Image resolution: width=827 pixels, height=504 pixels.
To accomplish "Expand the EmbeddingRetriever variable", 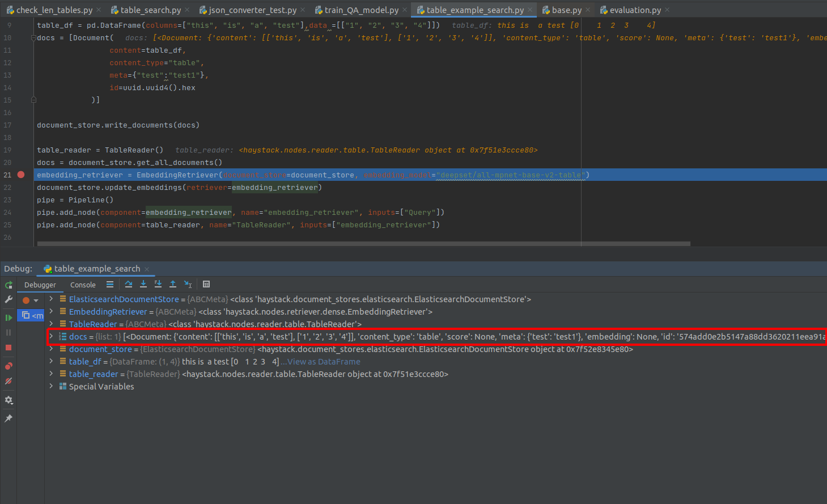I will tap(51, 311).
